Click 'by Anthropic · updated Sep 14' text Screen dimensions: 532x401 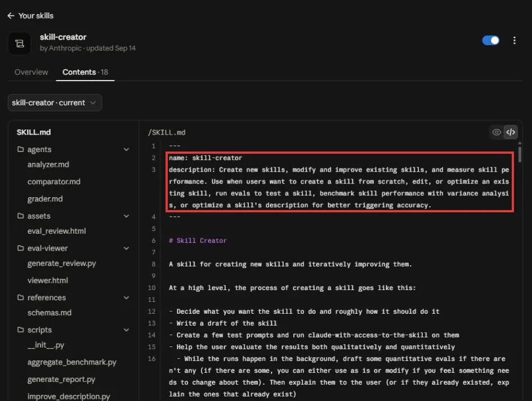87,48
